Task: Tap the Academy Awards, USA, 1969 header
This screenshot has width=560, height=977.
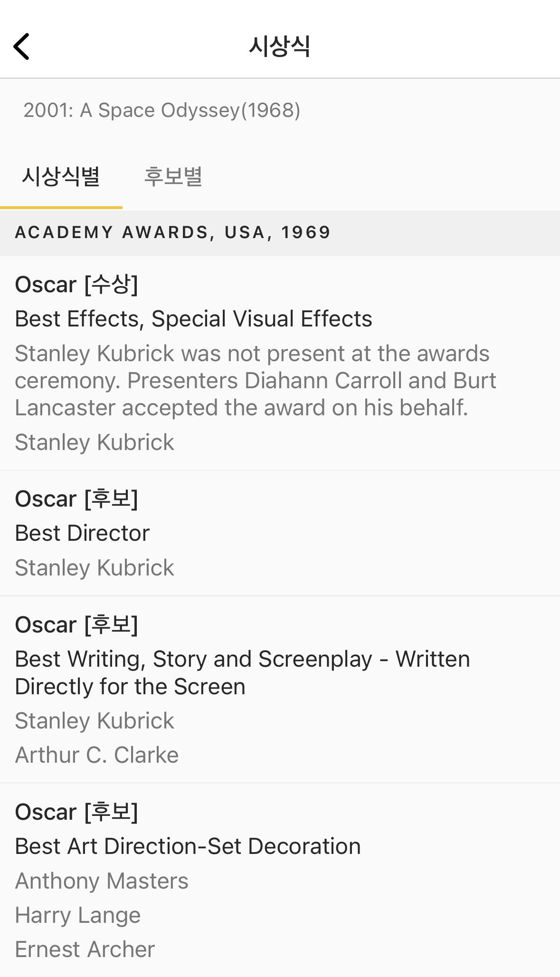Action: [173, 232]
